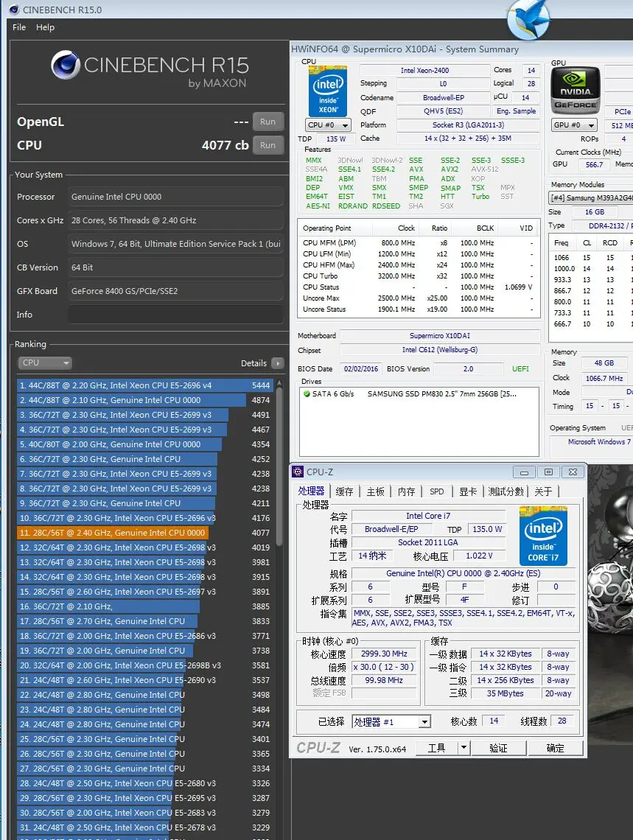Screen dimensions: 633x840
Task: Select ranking row 1 E5-2696 v4
Action: pos(145,385)
